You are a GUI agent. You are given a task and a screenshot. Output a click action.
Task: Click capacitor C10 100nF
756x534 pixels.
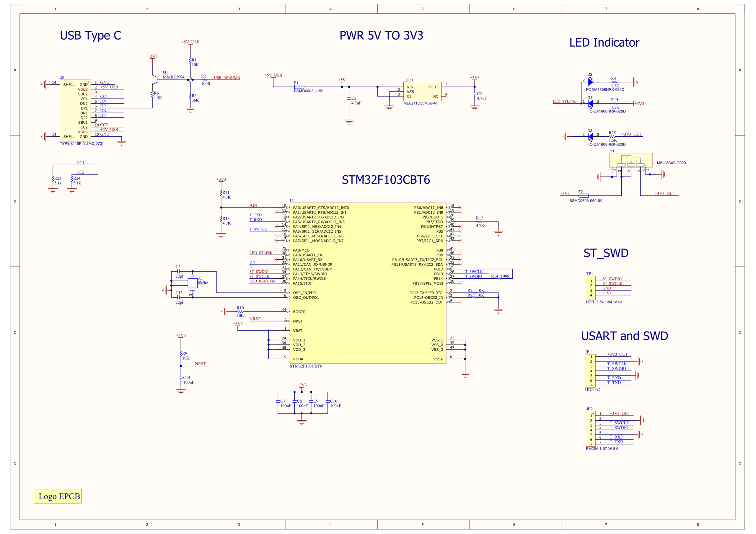[x=328, y=402]
